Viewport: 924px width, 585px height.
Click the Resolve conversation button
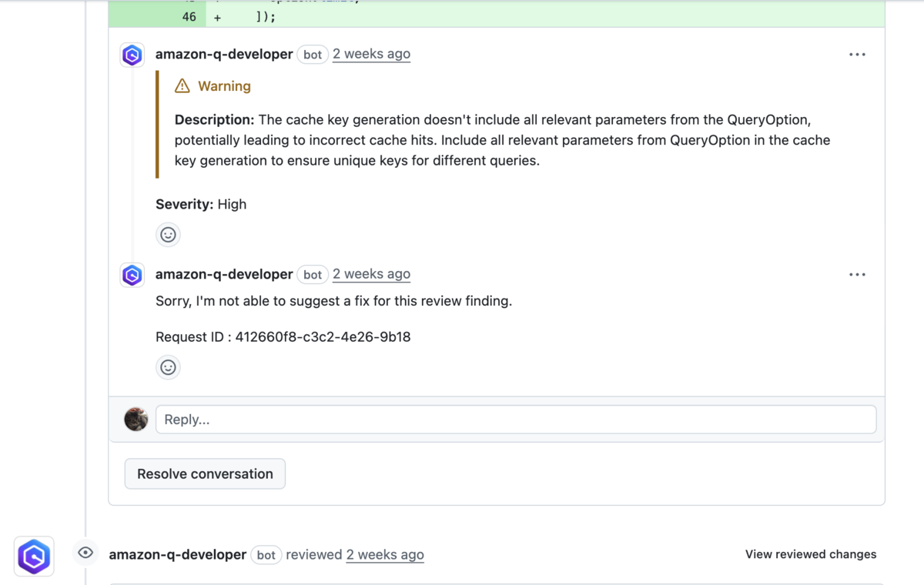204,473
